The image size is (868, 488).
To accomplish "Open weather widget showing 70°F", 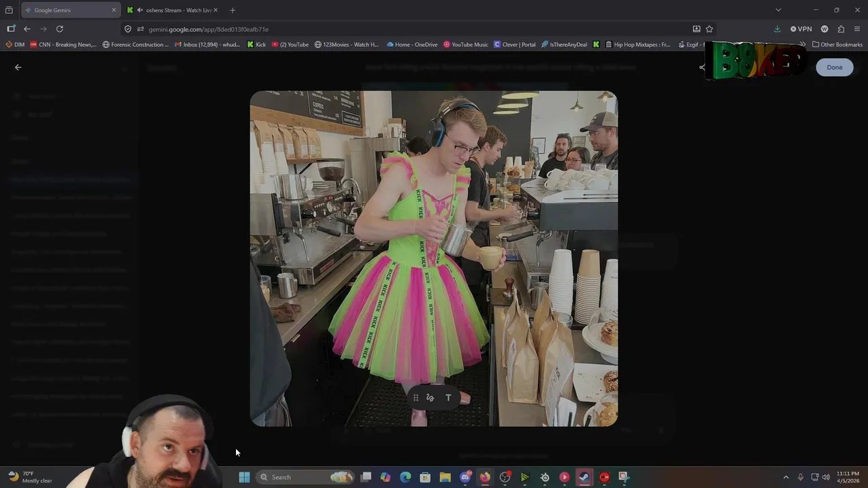I will [x=30, y=477].
